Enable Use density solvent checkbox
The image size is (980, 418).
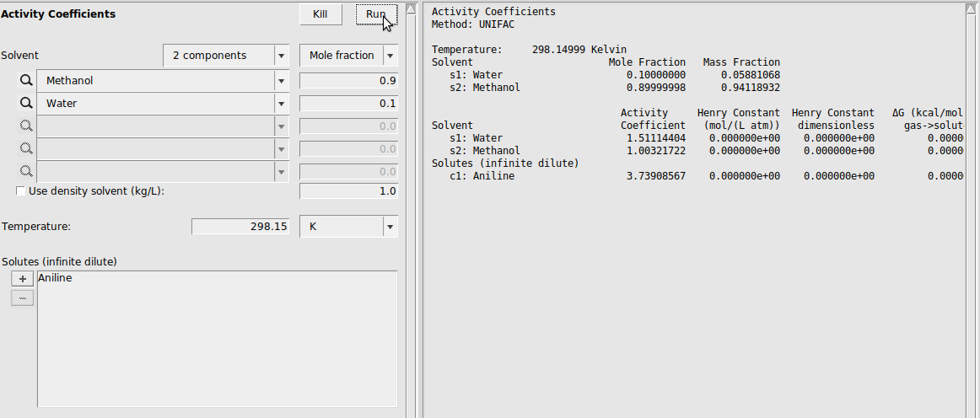[20, 191]
